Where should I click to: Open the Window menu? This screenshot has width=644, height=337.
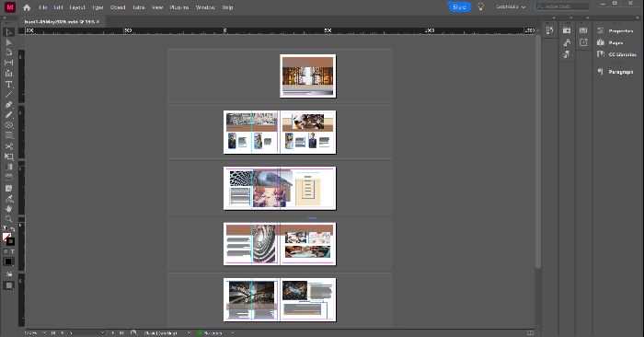point(205,7)
